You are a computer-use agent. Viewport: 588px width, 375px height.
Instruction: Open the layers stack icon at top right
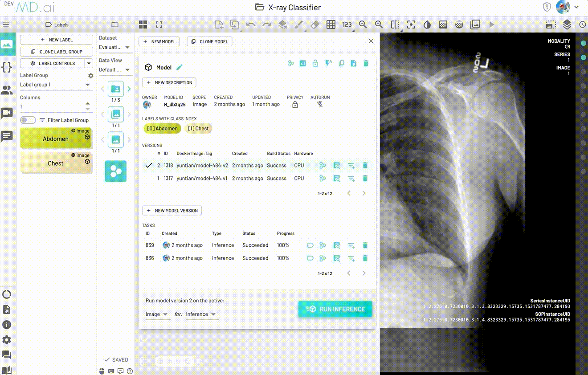pyautogui.click(x=567, y=24)
